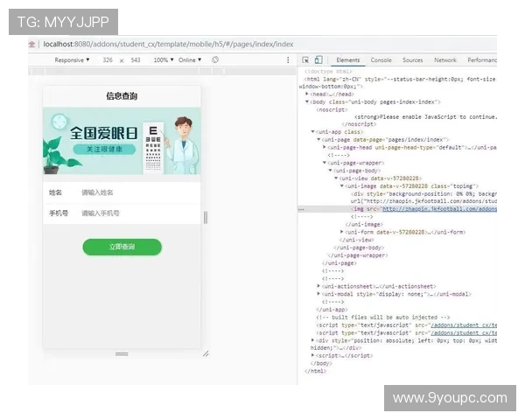The height and width of the screenshot is (420, 525).
Task: Select the closing </body> tag line
Action: (x=321, y=363)
